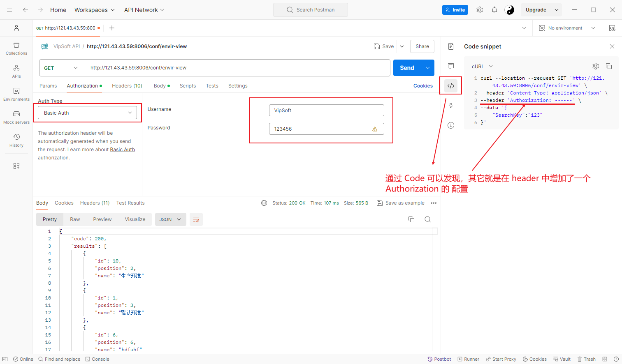Viewport: 622px width, 364px height.
Task: Go forward with the right arrow
Action: 40,10
